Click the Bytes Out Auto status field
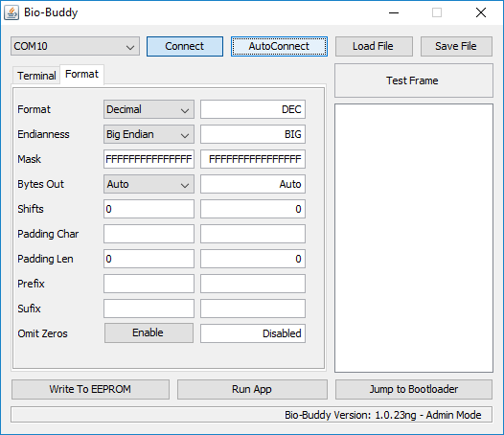This screenshot has width=504, height=435. point(253,184)
